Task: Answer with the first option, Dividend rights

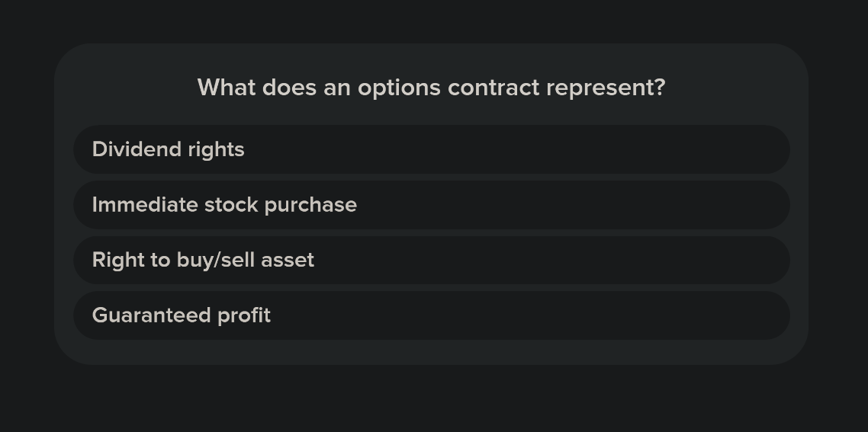Action: (431, 149)
